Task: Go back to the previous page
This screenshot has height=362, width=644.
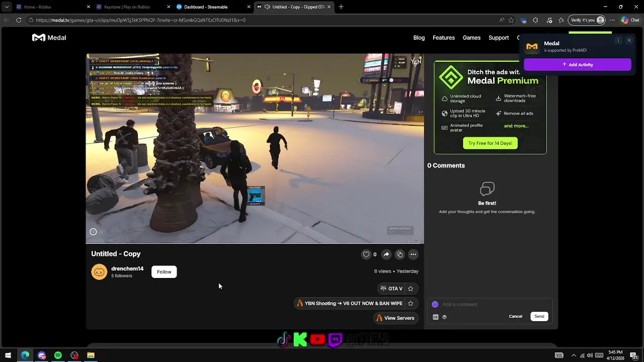Action: 7,20
